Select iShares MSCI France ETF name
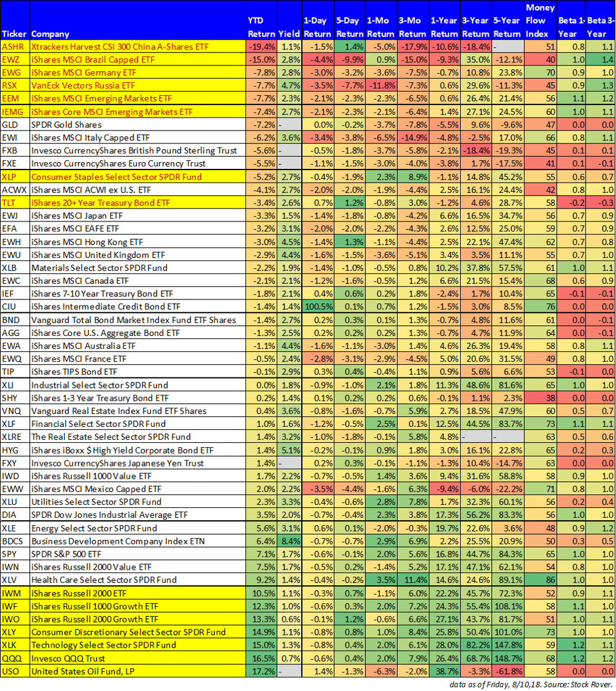 pos(79,359)
